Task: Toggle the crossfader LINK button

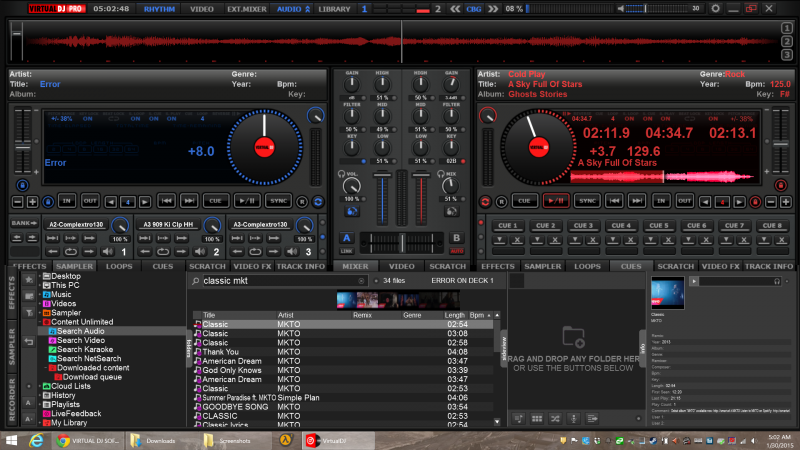Action: click(346, 251)
